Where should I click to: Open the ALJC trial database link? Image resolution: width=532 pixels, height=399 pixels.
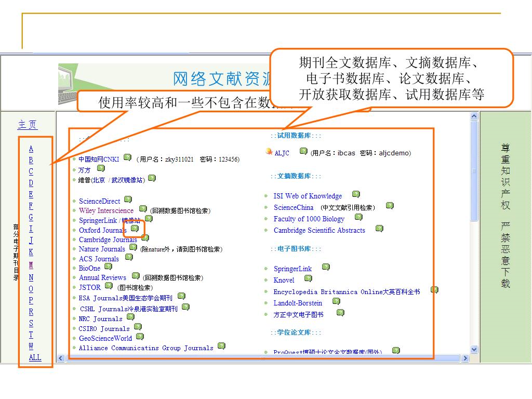click(282, 153)
